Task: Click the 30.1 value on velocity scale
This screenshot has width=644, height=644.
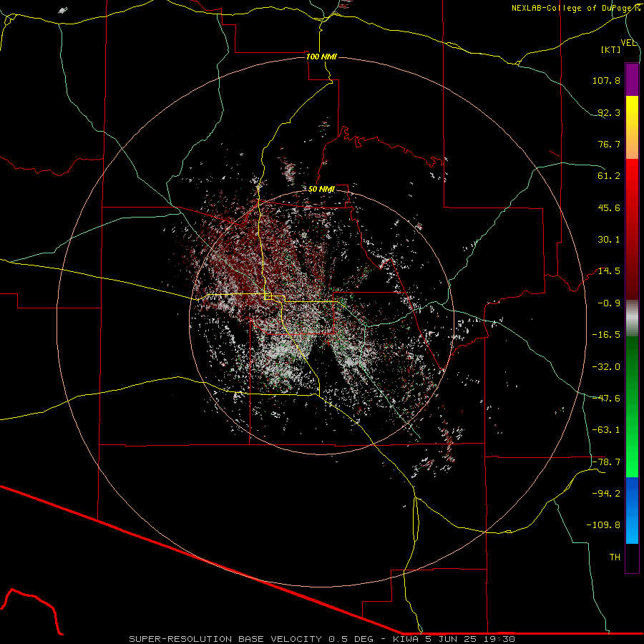Action: click(609, 240)
